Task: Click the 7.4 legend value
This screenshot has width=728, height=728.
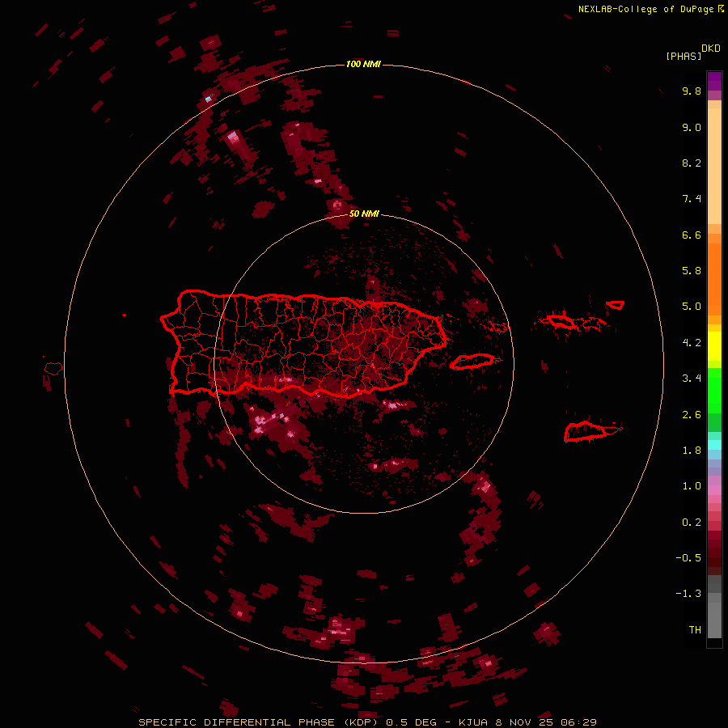Action: pyautogui.click(x=692, y=199)
